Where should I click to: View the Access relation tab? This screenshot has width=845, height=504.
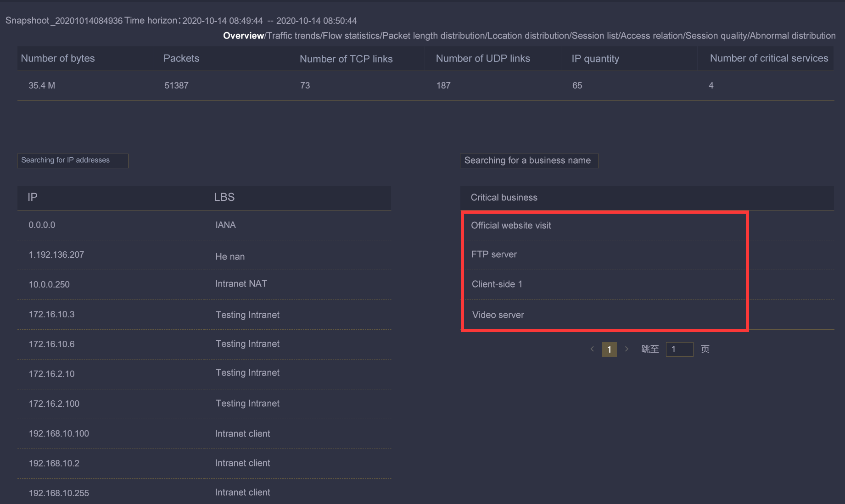[x=651, y=36]
